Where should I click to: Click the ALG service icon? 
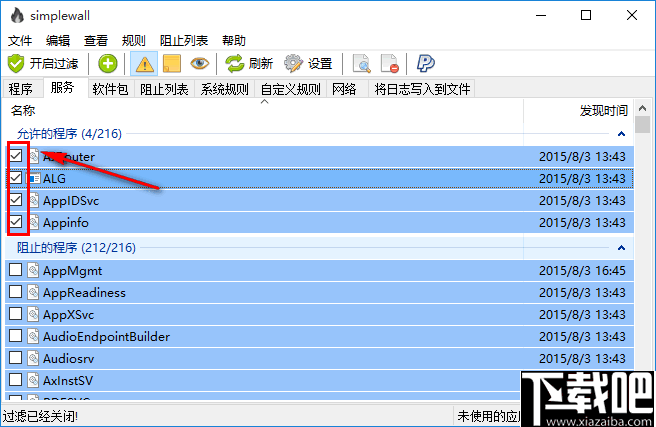point(33,179)
